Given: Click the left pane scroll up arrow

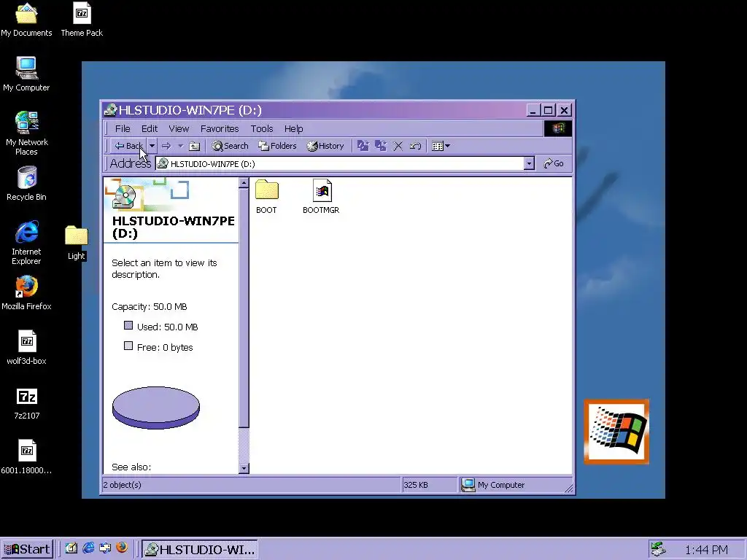Looking at the screenshot, I should pyautogui.click(x=244, y=183).
